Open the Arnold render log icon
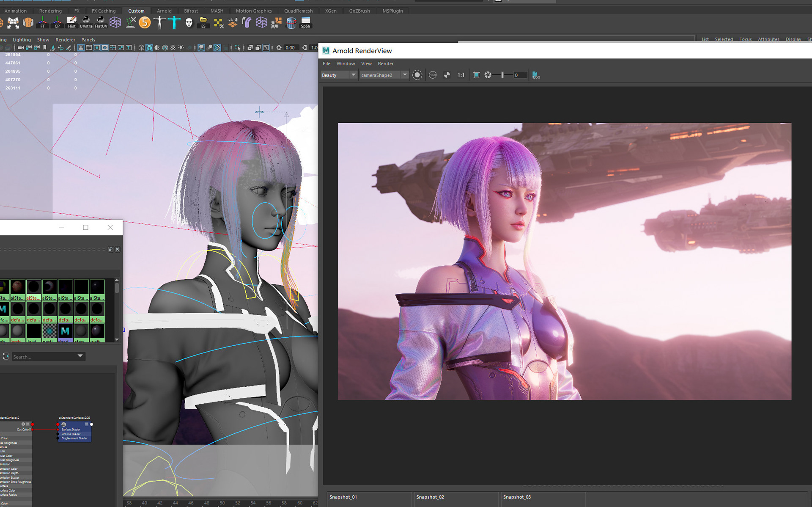 (x=536, y=75)
